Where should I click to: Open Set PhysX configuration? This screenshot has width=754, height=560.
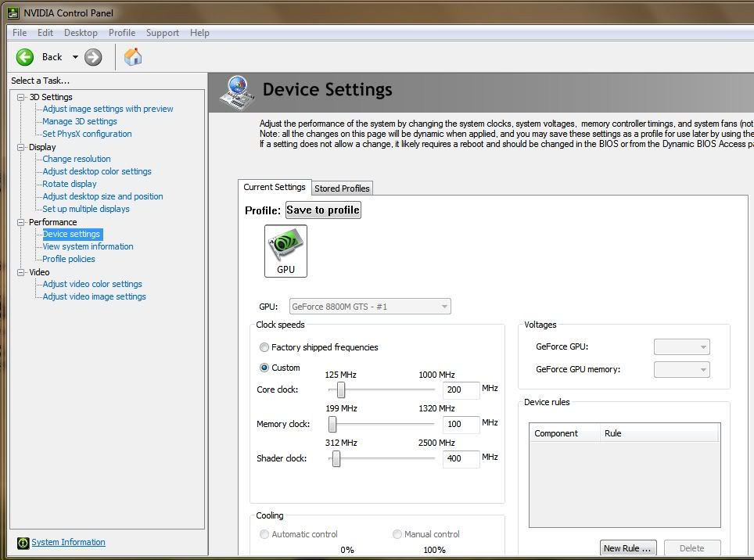tap(87, 134)
